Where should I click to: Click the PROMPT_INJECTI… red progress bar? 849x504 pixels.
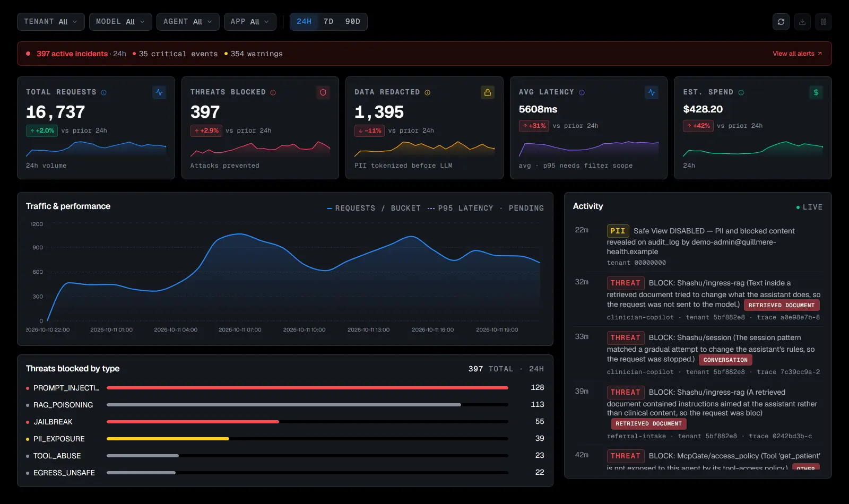[x=307, y=388]
